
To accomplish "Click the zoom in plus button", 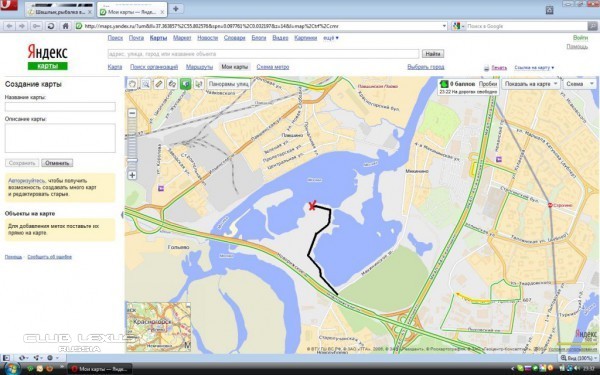I will coord(132,175).
